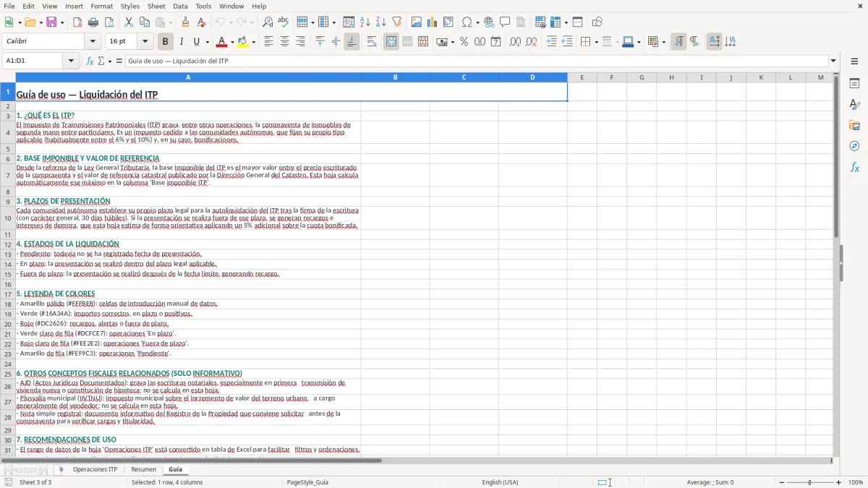The width and height of the screenshot is (868, 488).
Task: Click the Insert Chart icon
Action: (433, 22)
